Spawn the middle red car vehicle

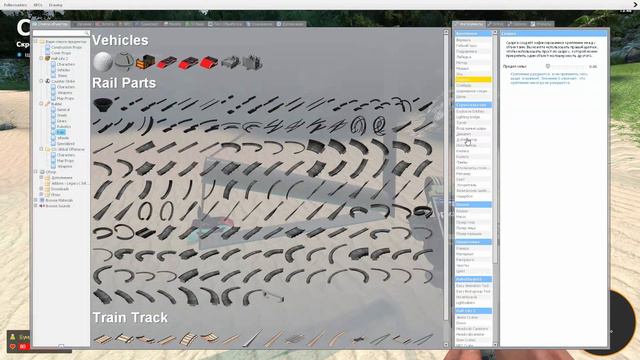coord(188,62)
